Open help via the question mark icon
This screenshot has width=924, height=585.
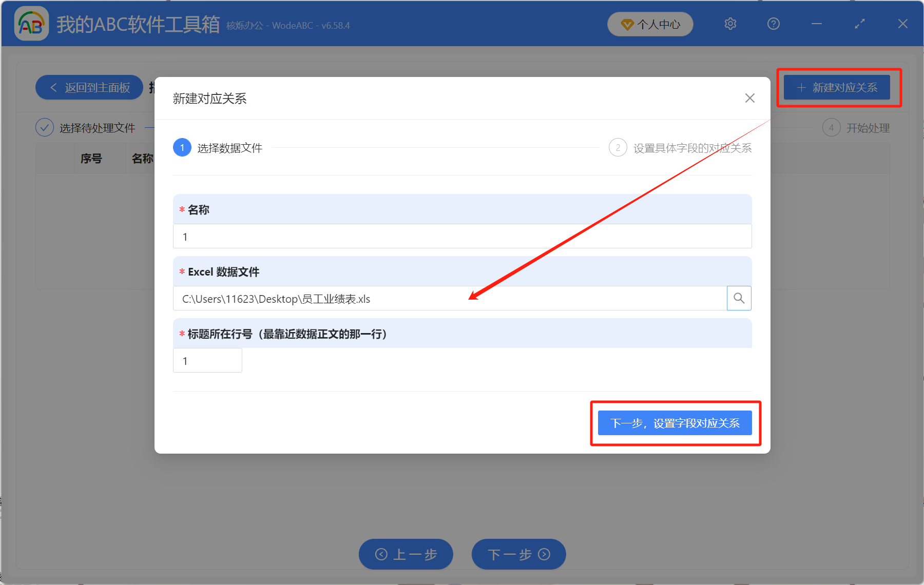[773, 24]
